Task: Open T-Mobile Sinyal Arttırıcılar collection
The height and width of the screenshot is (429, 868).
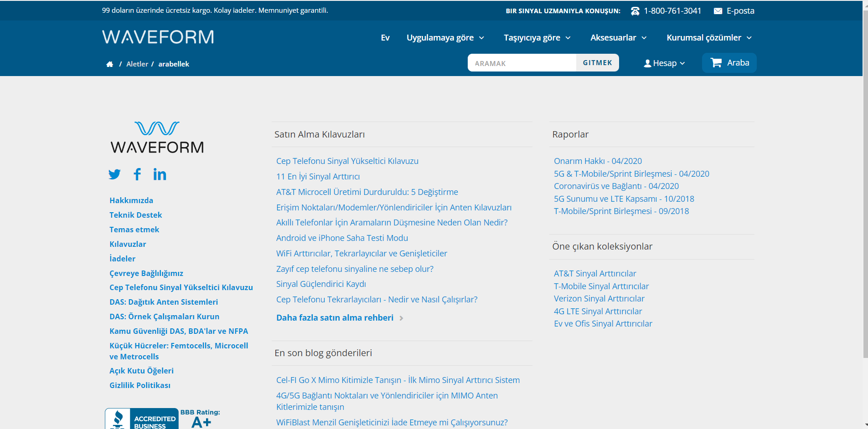Action: click(x=601, y=286)
